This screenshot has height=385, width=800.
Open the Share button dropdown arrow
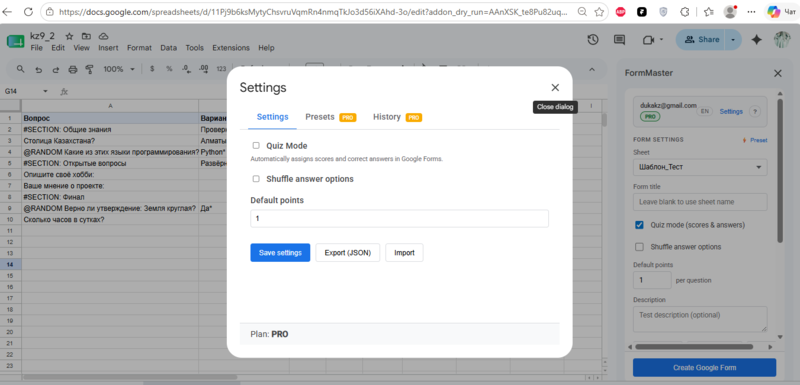pos(733,40)
